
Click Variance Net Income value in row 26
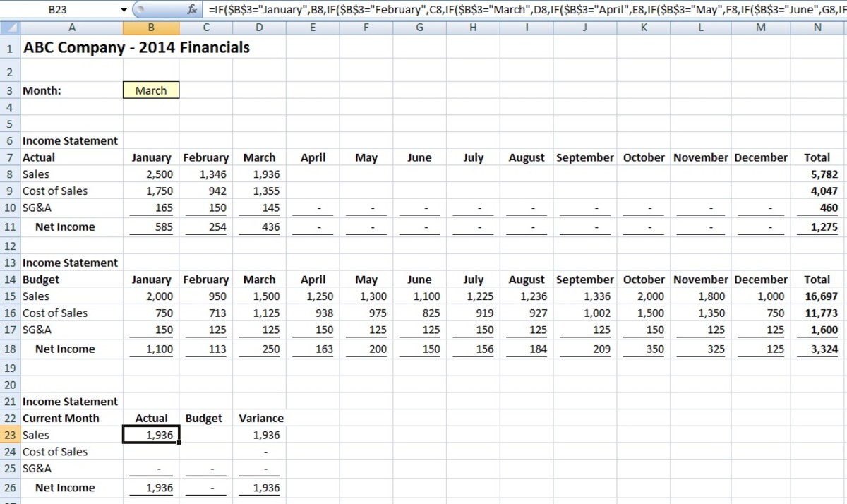pos(265,488)
